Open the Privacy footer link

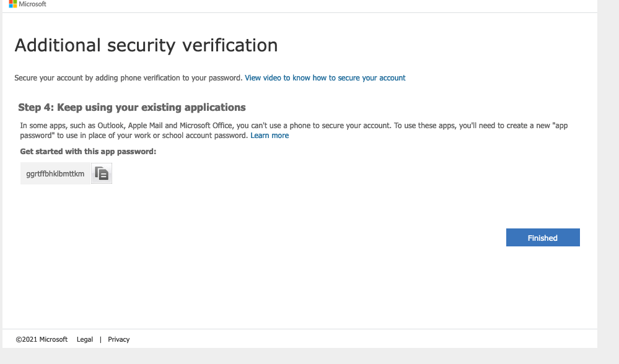pos(118,339)
